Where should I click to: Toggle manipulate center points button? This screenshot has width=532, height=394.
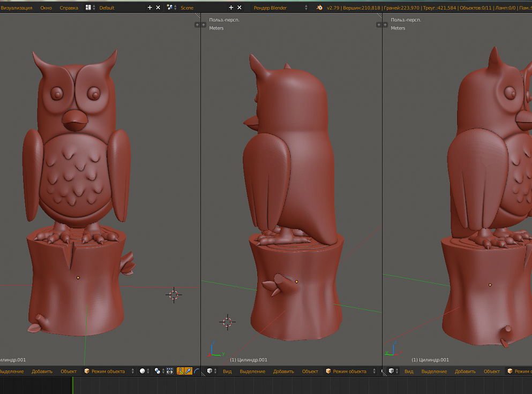click(x=169, y=371)
